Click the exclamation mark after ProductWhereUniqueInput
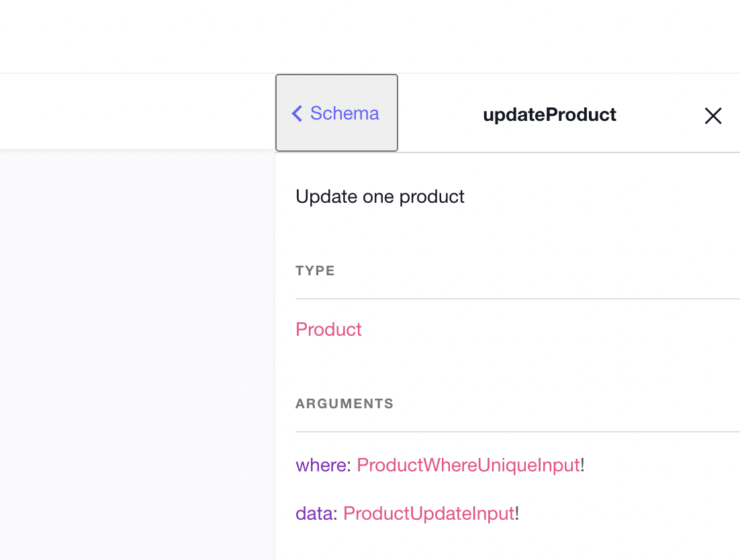 click(583, 465)
